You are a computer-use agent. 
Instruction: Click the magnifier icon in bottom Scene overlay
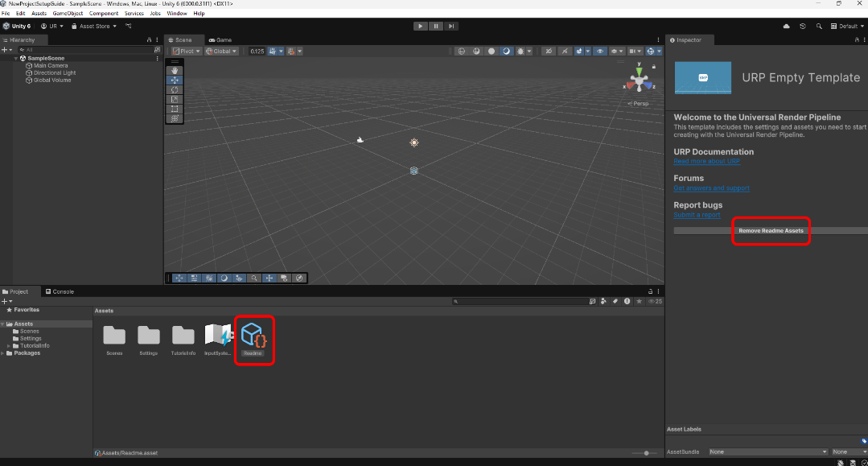[254, 278]
